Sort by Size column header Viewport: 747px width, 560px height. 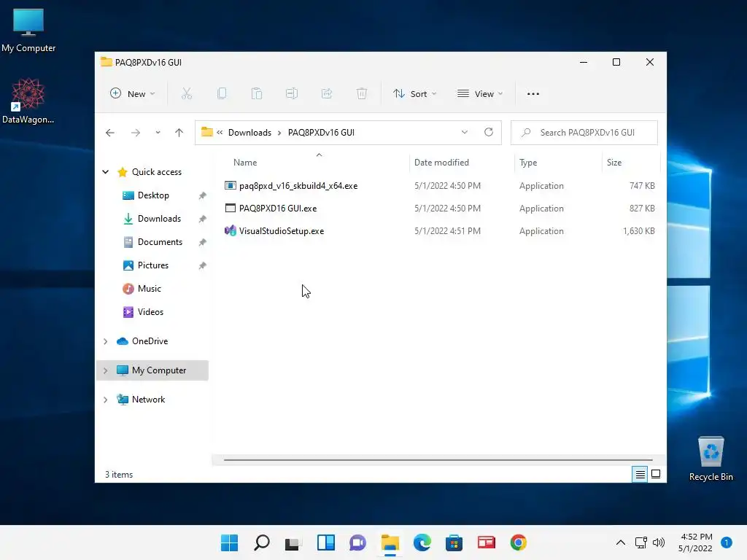pyautogui.click(x=614, y=163)
